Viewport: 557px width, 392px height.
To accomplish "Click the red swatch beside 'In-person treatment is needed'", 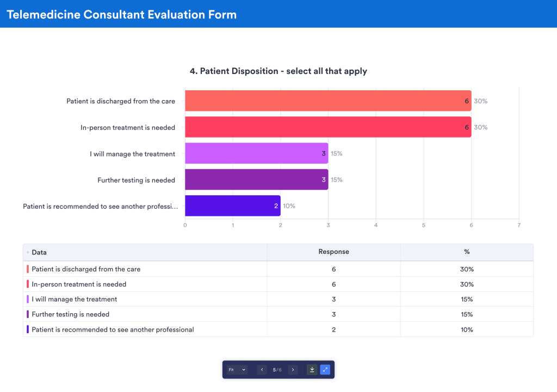I will 28,284.
